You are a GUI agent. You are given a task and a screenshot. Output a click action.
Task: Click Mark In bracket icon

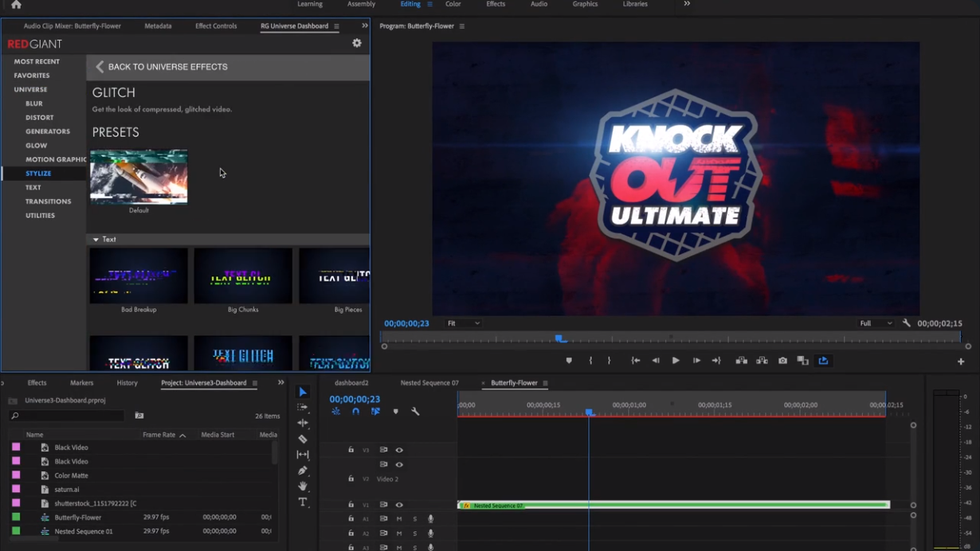pos(590,361)
